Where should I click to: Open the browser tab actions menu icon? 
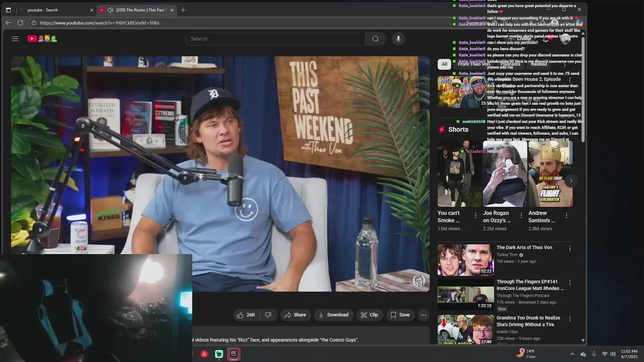8,10
